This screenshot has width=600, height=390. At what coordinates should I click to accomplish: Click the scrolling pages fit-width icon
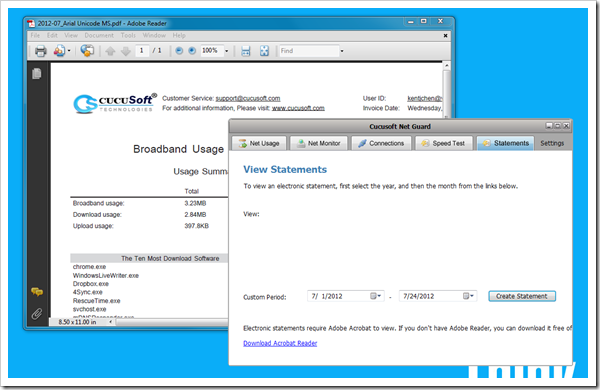pyautogui.click(x=246, y=51)
